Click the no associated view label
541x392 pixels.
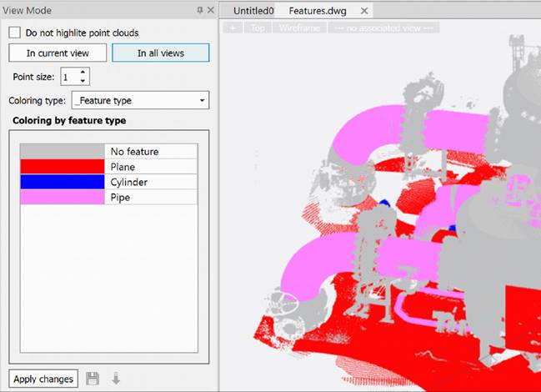[383, 28]
